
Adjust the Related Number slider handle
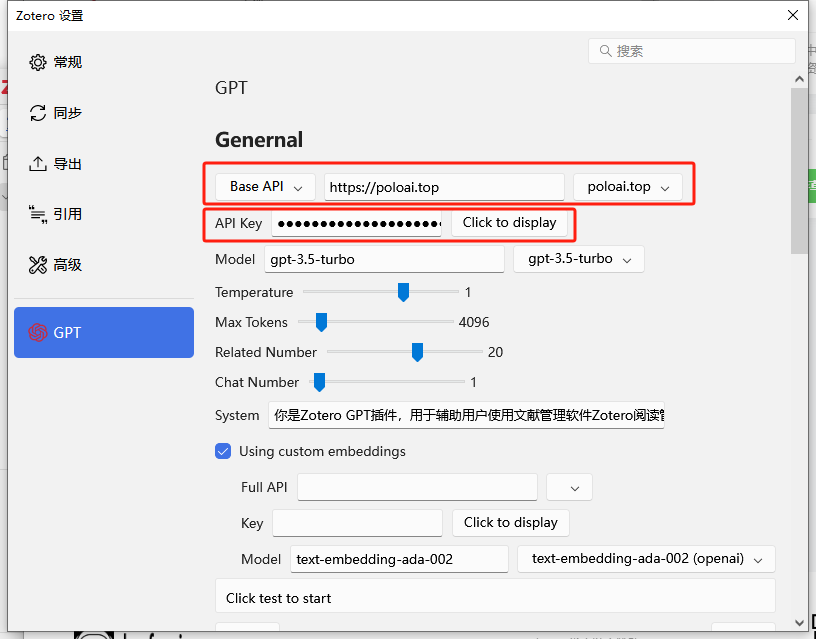tap(417, 352)
